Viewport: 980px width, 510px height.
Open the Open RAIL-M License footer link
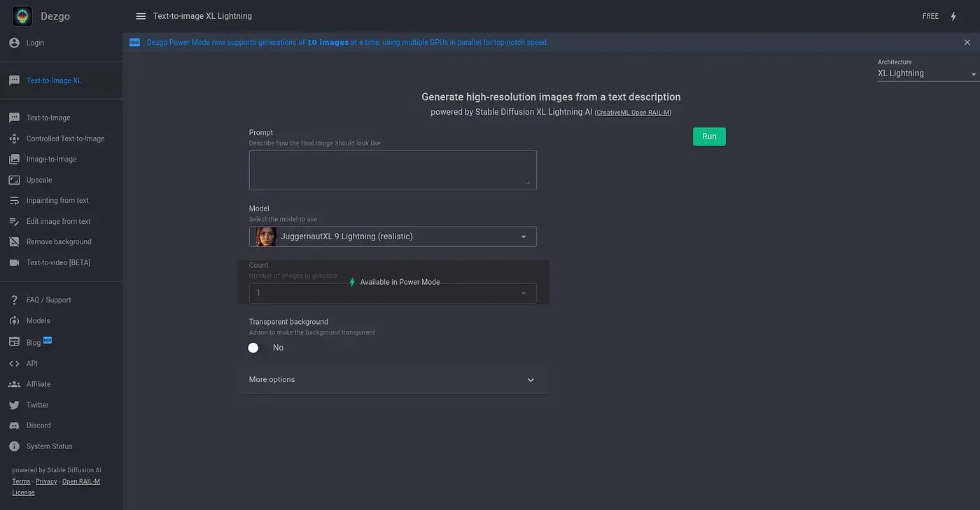(x=56, y=487)
